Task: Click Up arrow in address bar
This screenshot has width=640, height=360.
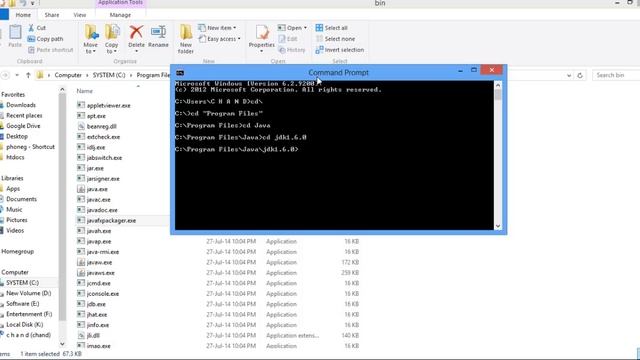Action: point(28,75)
